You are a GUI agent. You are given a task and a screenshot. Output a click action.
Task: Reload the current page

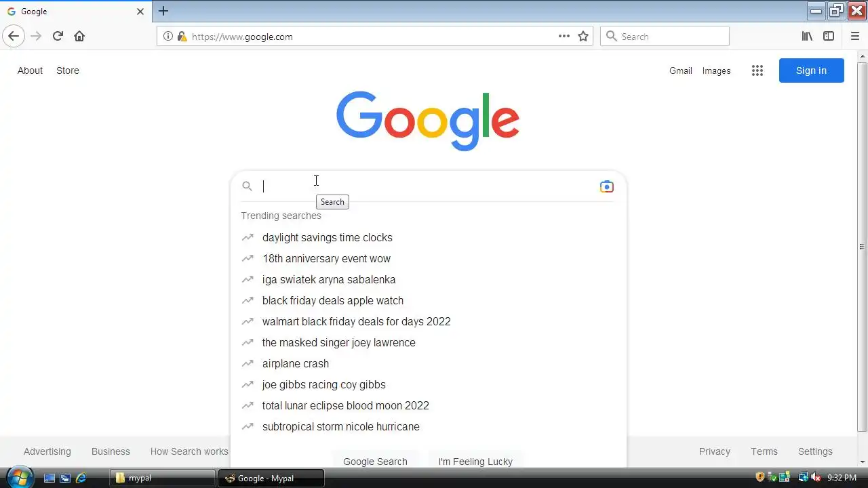58,37
